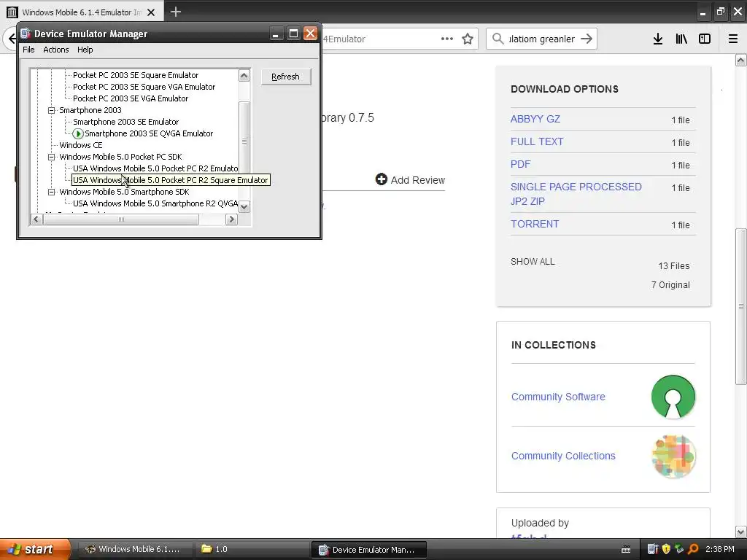The width and height of the screenshot is (747, 560).
Task: Click the search box text field
Action: 542,39
